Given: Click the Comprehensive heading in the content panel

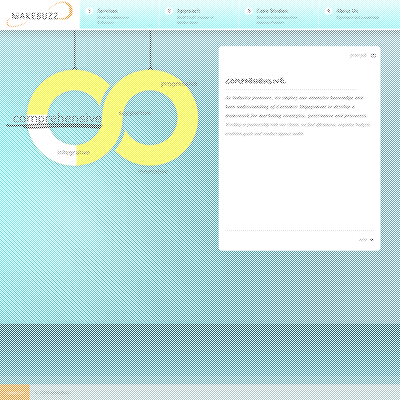Looking at the screenshot, I should 255,81.
